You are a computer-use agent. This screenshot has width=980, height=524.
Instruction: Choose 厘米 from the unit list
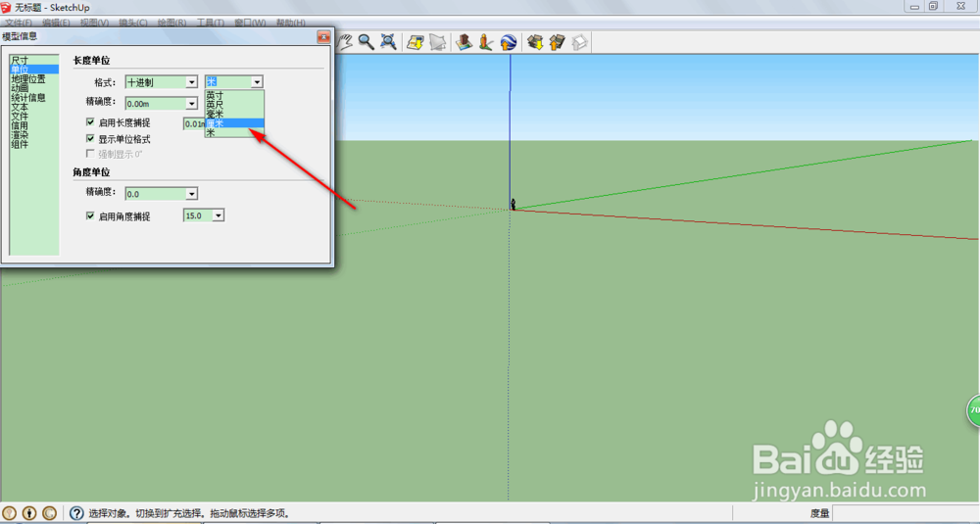click(x=234, y=123)
